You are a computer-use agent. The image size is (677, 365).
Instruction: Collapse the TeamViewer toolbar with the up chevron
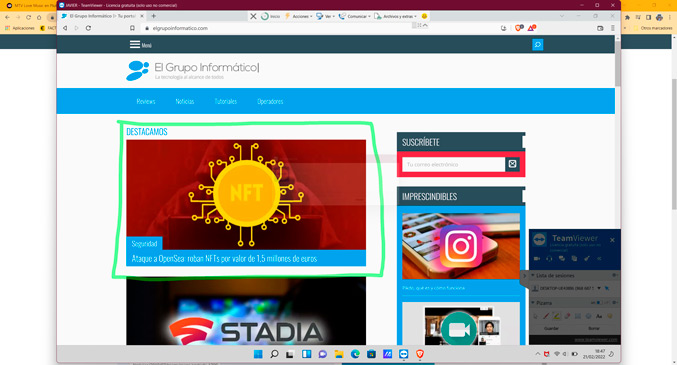[x=425, y=25]
